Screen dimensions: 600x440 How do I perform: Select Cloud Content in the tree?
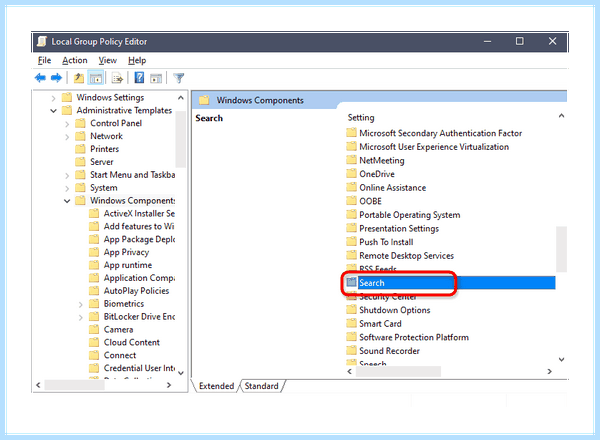click(132, 342)
